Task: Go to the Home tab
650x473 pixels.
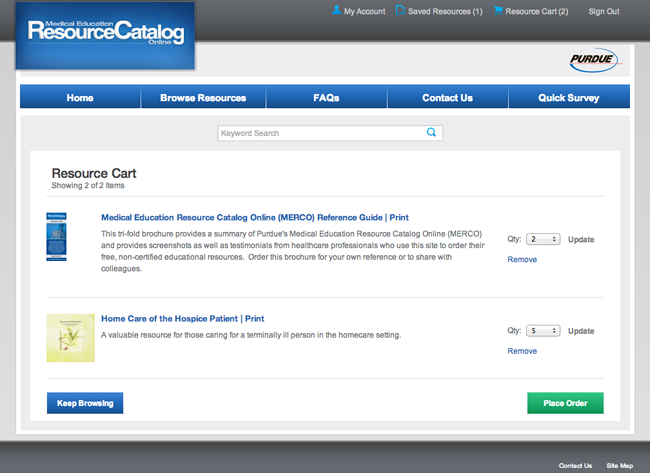Action: tap(80, 97)
